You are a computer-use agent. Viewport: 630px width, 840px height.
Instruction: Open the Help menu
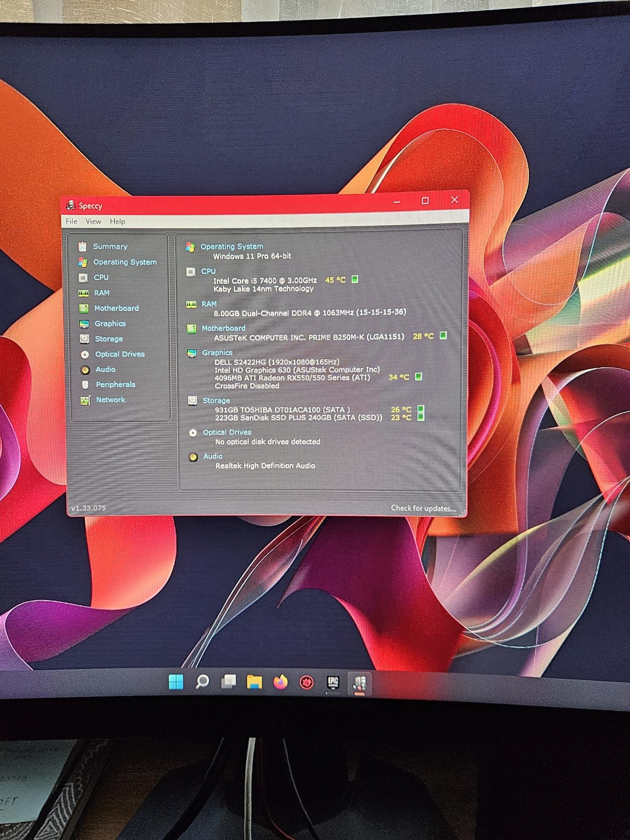point(118,221)
